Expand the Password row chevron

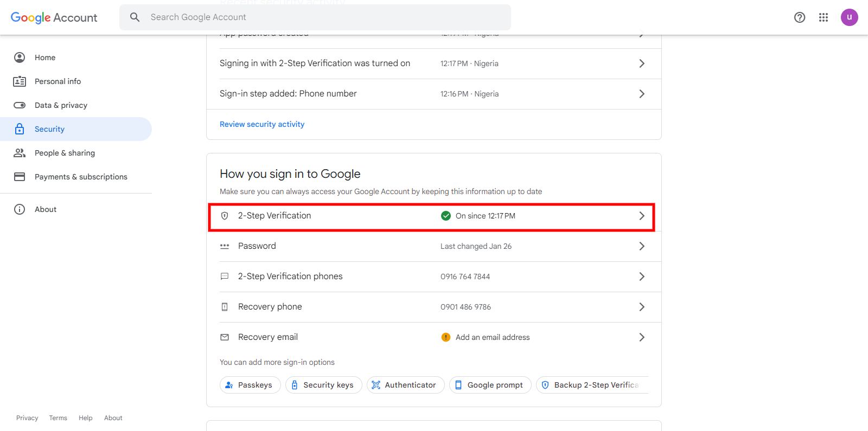pos(641,246)
